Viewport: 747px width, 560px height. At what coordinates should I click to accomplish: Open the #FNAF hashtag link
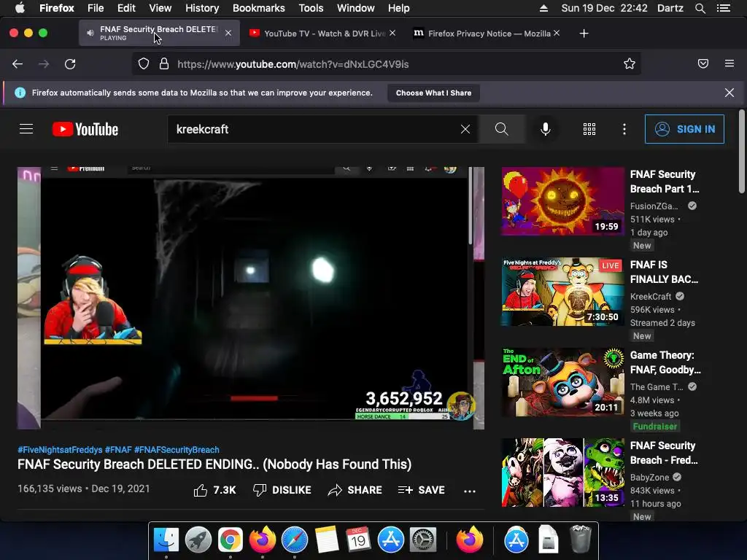point(118,449)
